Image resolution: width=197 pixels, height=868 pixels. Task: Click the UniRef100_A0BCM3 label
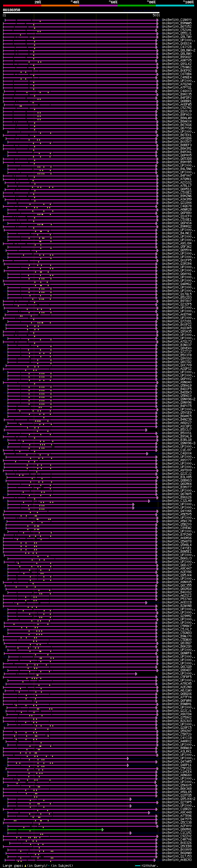click(177, 860)
